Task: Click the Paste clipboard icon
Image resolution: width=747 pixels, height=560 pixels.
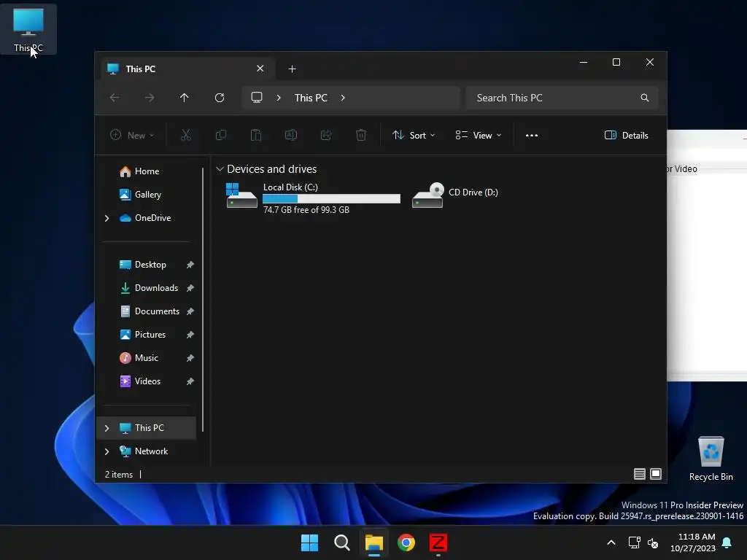Action: [x=256, y=135]
